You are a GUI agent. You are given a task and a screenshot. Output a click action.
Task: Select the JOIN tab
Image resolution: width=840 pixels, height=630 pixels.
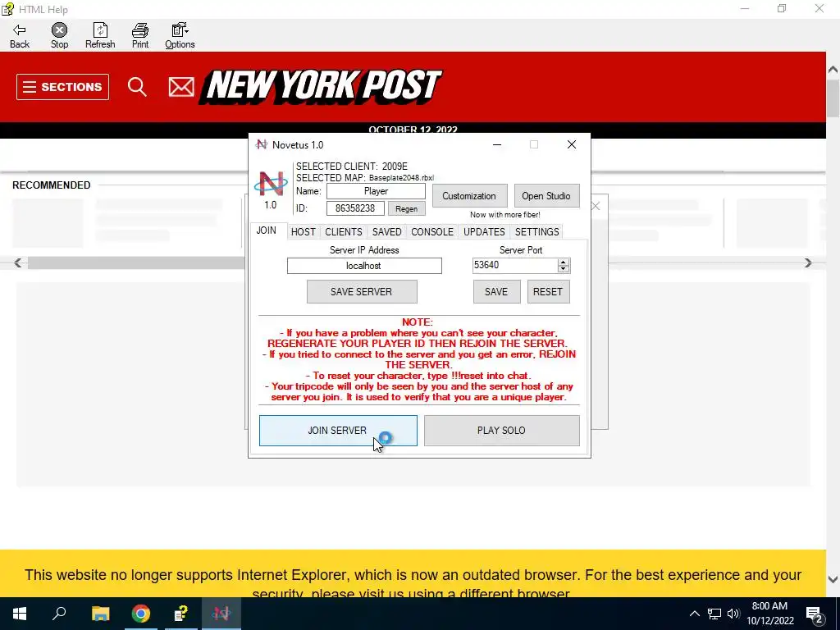pos(267,231)
